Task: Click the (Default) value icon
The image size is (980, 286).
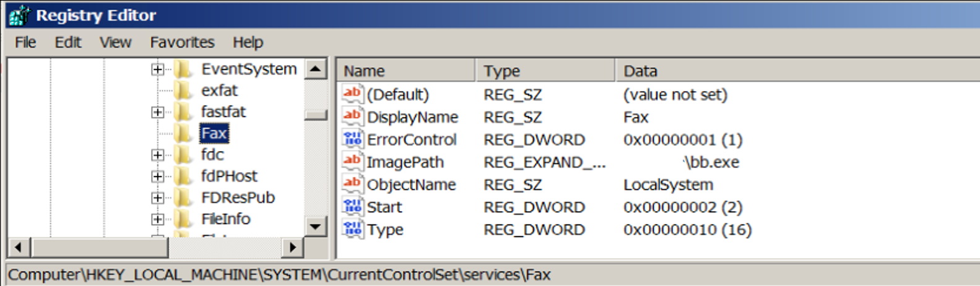Action: [352, 94]
